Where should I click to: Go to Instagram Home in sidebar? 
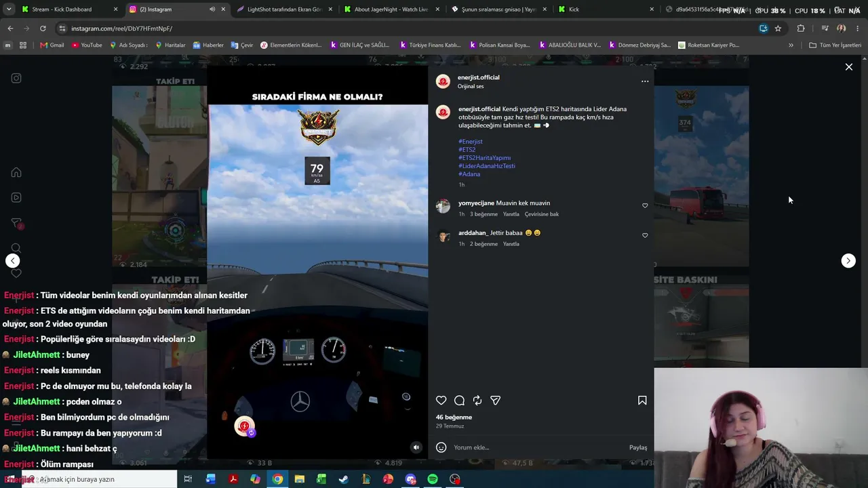click(16, 172)
